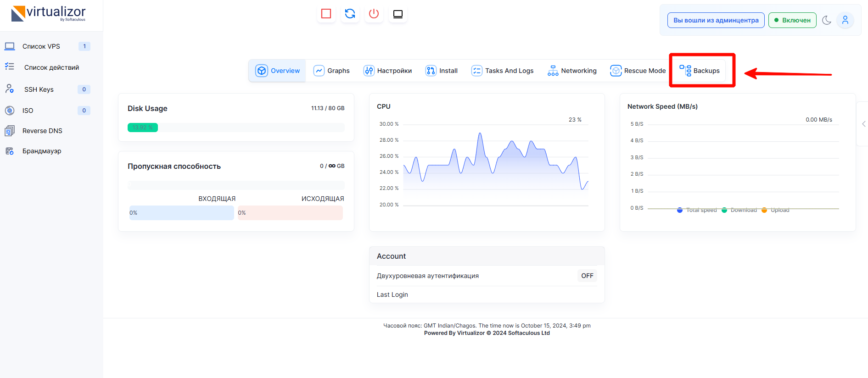This screenshot has height=378, width=868.
Task: Expand the right-edge collapsed side panel chevron
Action: (x=863, y=124)
